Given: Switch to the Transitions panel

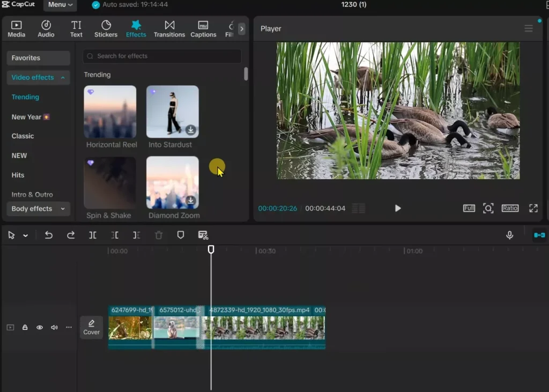Looking at the screenshot, I should [169, 28].
